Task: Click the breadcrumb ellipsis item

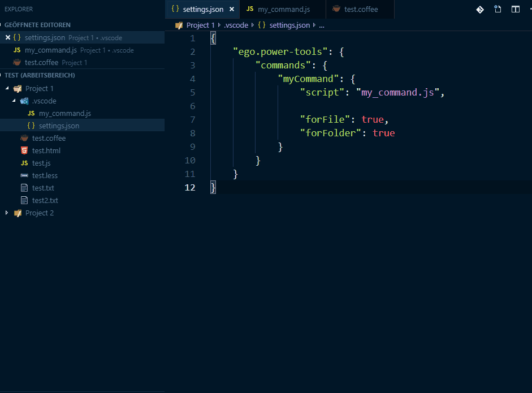Action: point(322,25)
